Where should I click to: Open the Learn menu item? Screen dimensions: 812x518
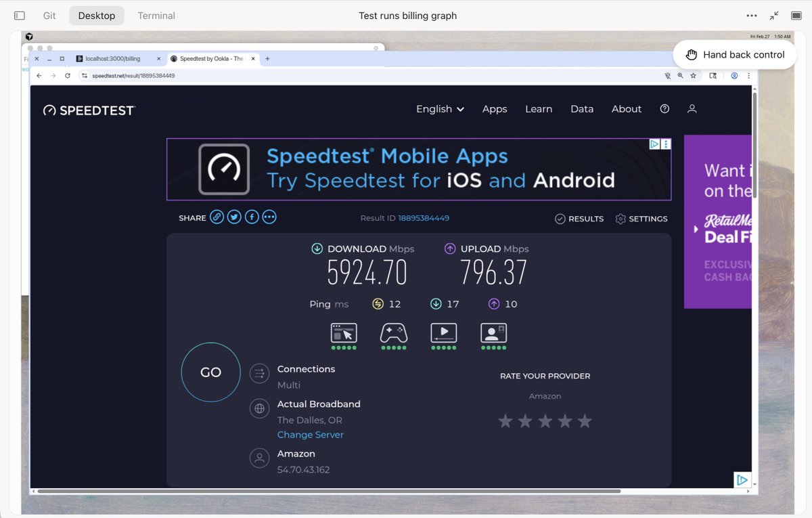coord(539,109)
